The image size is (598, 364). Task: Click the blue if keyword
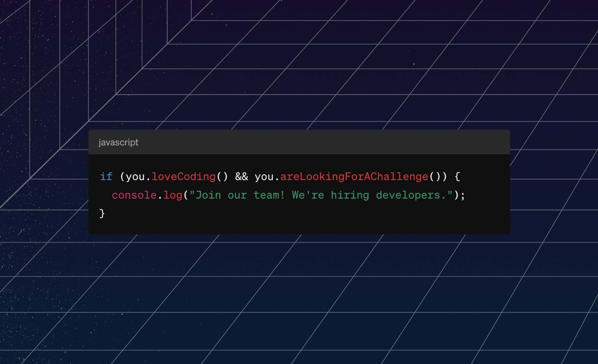click(106, 177)
